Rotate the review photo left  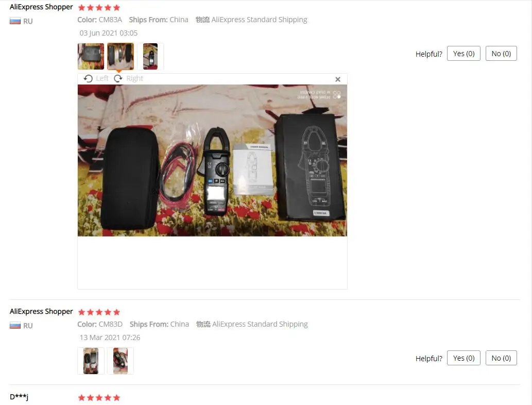click(x=96, y=78)
